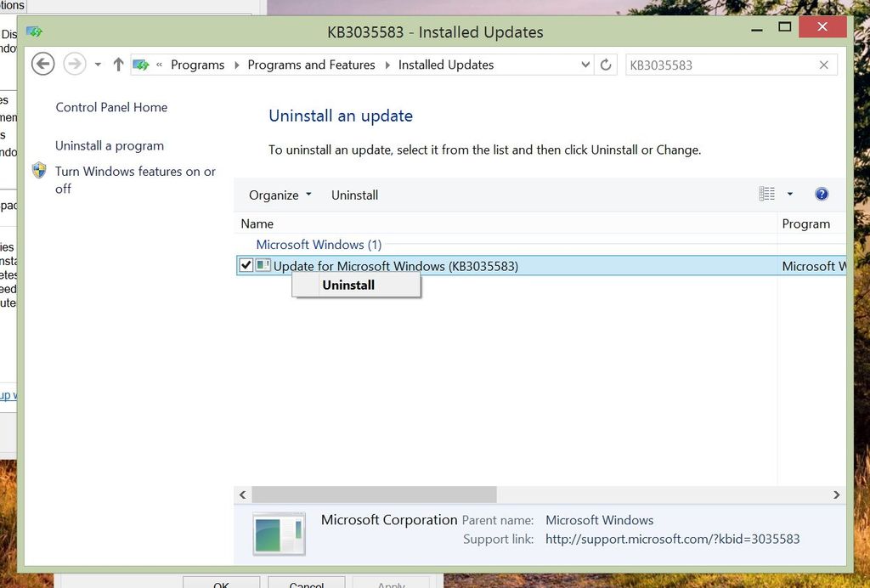Click the Change your view icon
The height and width of the screenshot is (588, 870).
pyautogui.click(x=765, y=194)
